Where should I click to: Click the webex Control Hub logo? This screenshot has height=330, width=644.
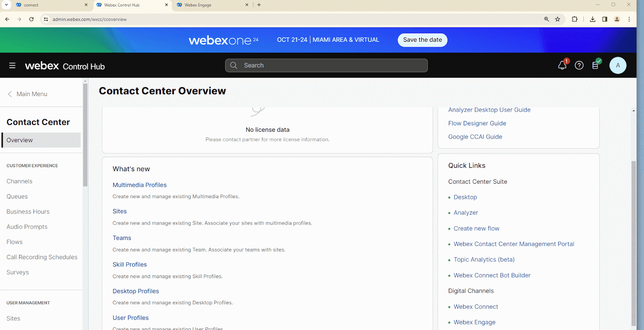65,66
